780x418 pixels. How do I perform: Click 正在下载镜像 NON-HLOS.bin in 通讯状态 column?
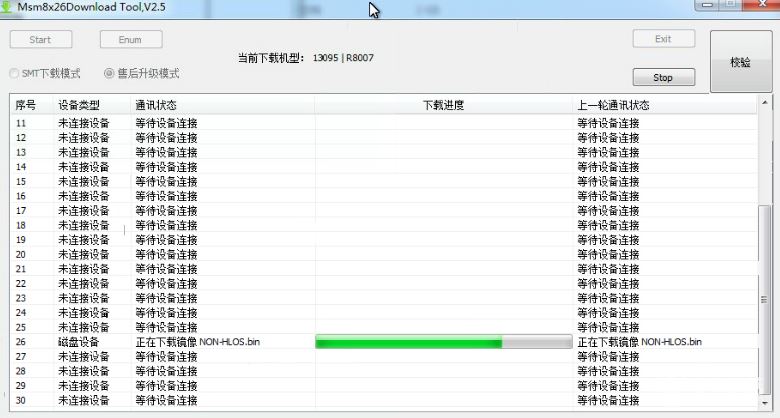[197, 342]
